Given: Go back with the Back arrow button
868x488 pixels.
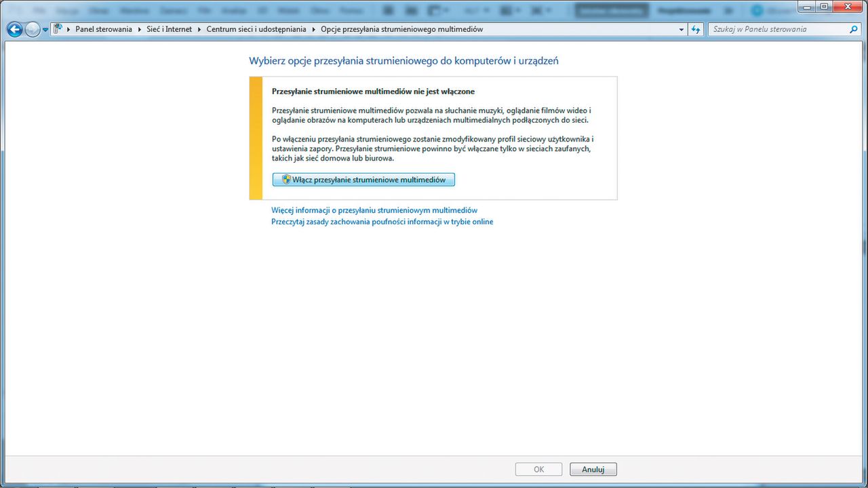Looking at the screenshot, I should pyautogui.click(x=14, y=29).
